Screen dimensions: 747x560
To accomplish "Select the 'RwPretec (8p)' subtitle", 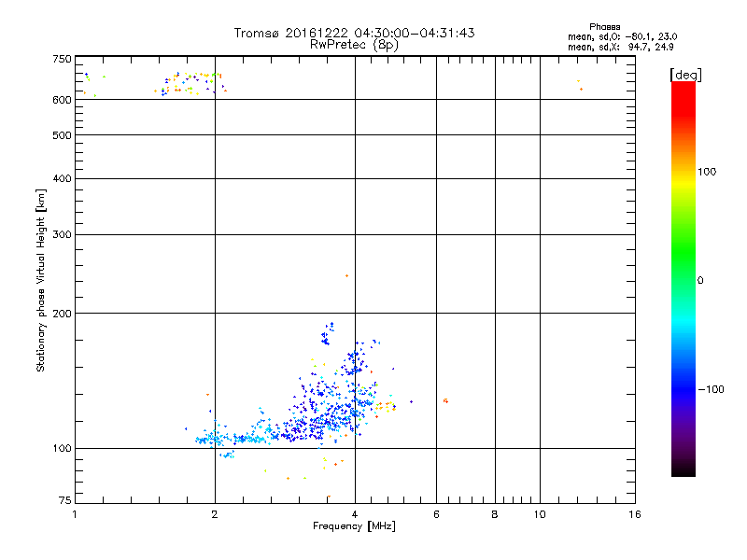I will pos(354,45).
